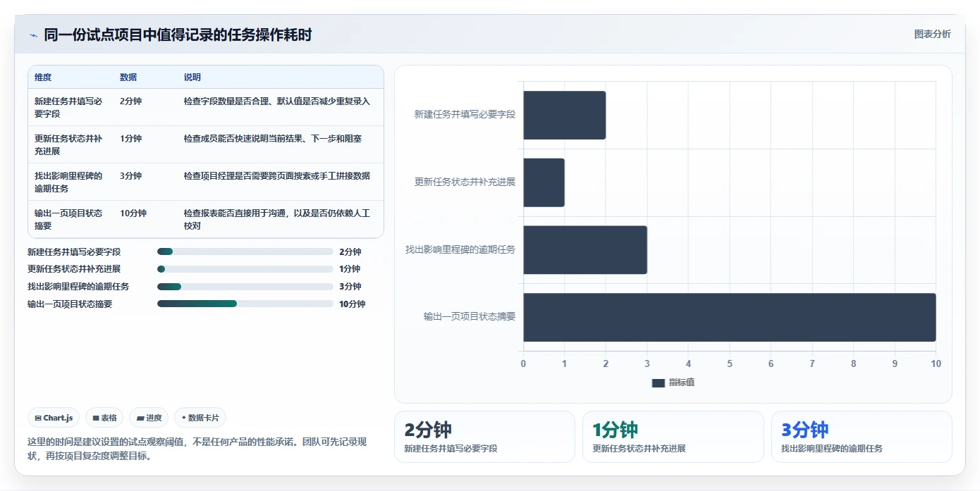
Task: Click the x-axis tick label 7
Action: coord(812,364)
